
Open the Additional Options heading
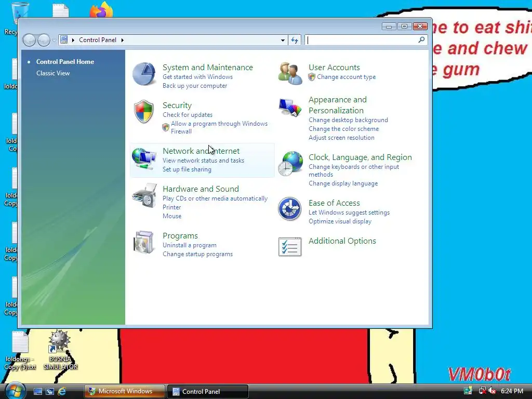[342, 241]
